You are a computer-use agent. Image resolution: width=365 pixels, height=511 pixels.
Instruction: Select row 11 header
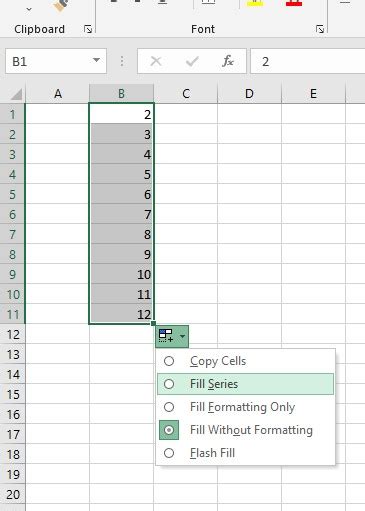click(12, 314)
